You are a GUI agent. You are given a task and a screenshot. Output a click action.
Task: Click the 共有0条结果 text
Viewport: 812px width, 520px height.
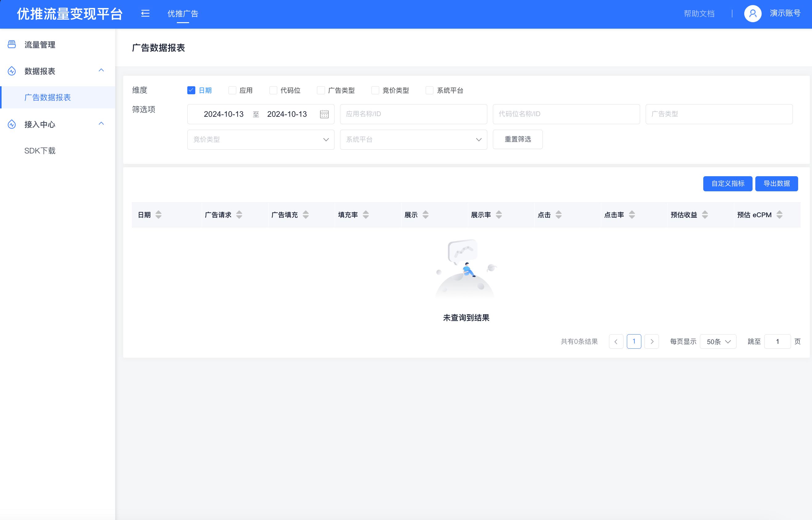click(579, 341)
